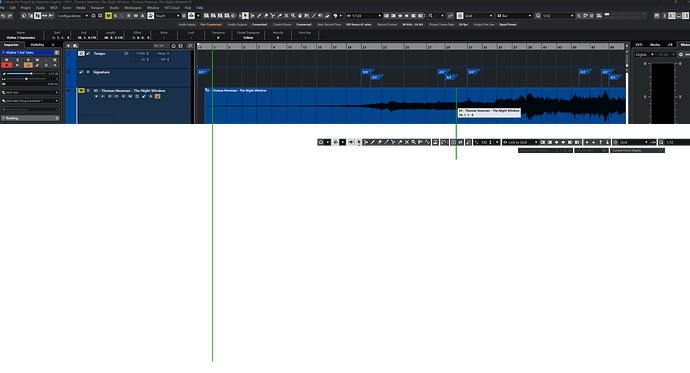Open the Configurations dropdown
The image size is (690, 373).
(x=73, y=16)
